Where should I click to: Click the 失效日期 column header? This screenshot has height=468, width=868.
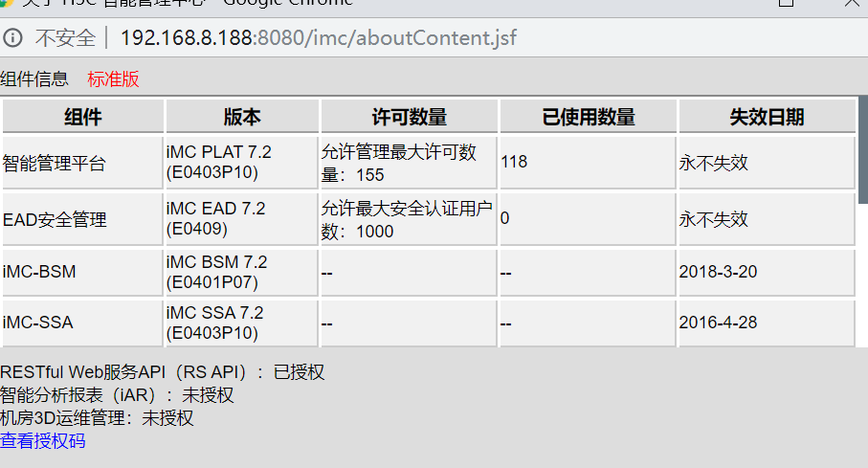[x=768, y=117]
